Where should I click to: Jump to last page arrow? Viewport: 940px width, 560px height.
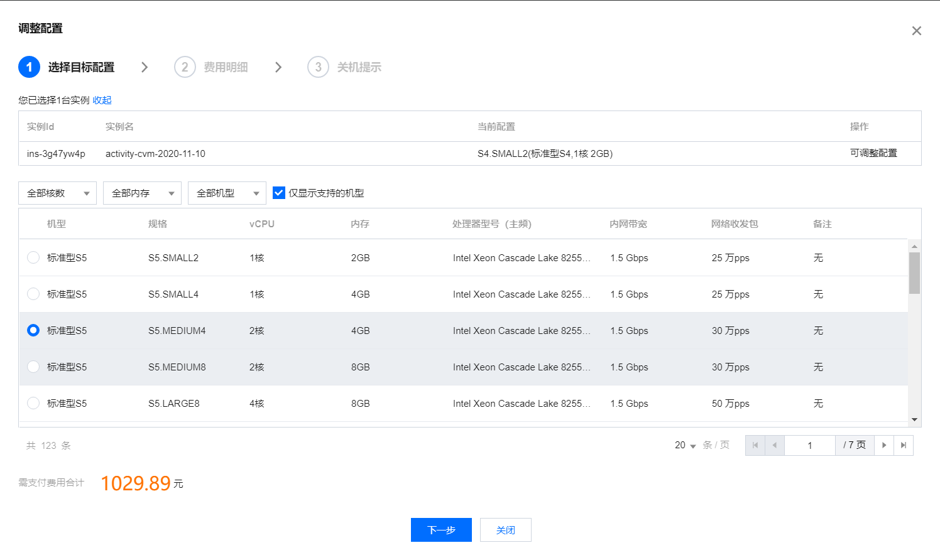point(904,445)
